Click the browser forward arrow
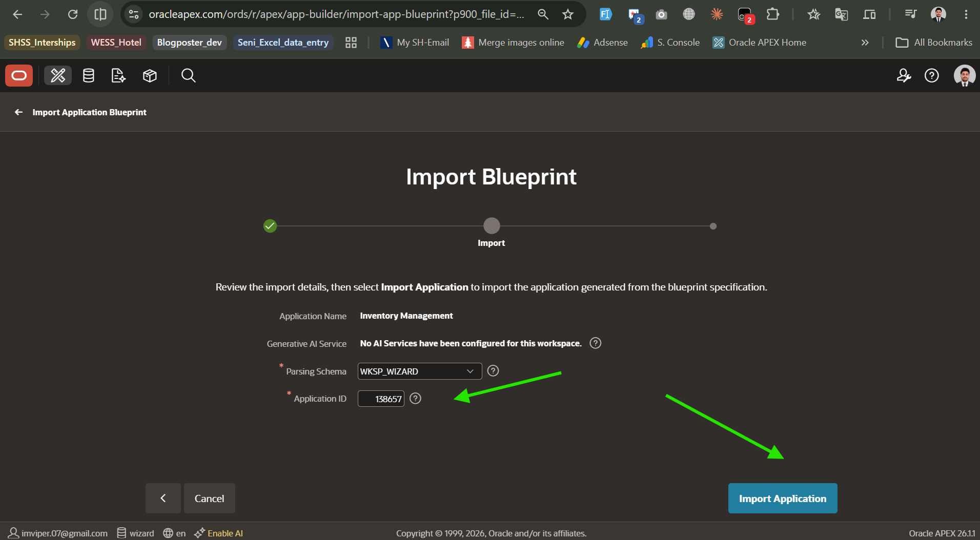 pos(45,14)
